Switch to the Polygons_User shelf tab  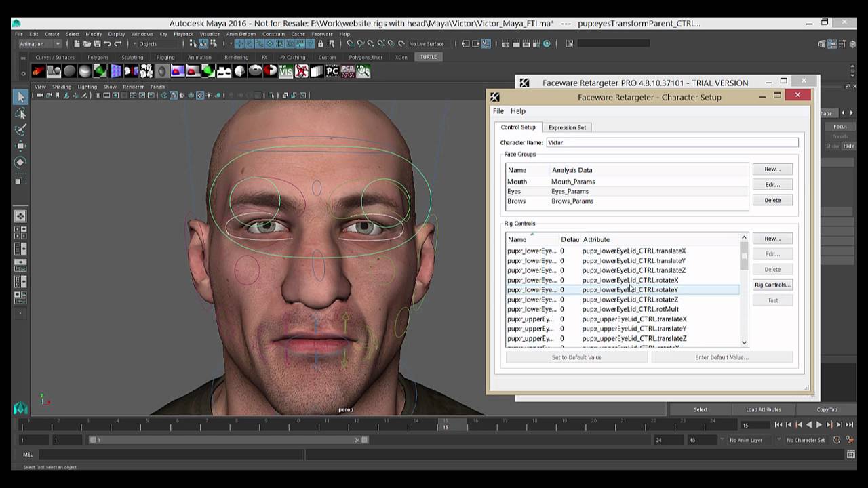[366, 57]
